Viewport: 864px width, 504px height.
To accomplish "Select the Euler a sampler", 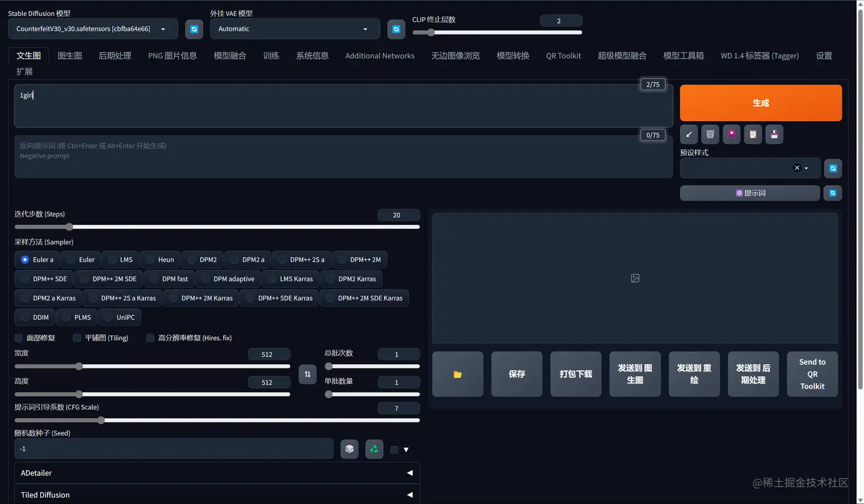I will pyautogui.click(x=37, y=260).
